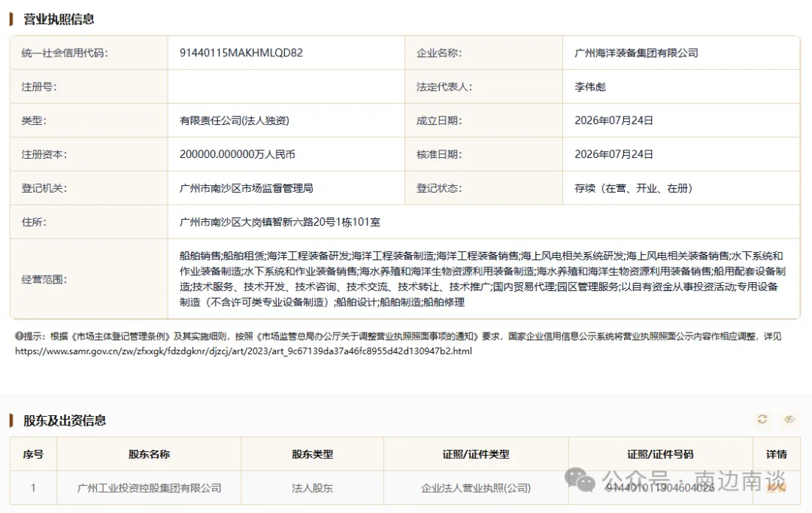
Task: Click the 营业执照信息 section heading
Action: [x=59, y=19]
